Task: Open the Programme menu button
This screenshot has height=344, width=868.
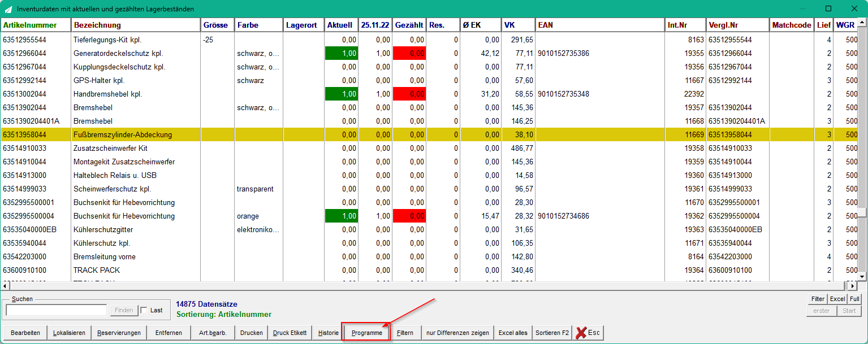Action: (367, 333)
